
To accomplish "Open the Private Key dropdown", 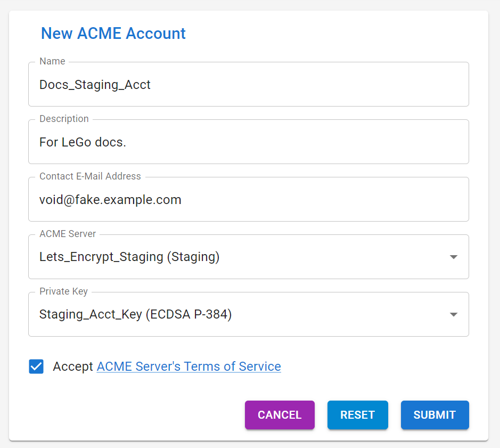I will pyautogui.click(x=248, y=314).
